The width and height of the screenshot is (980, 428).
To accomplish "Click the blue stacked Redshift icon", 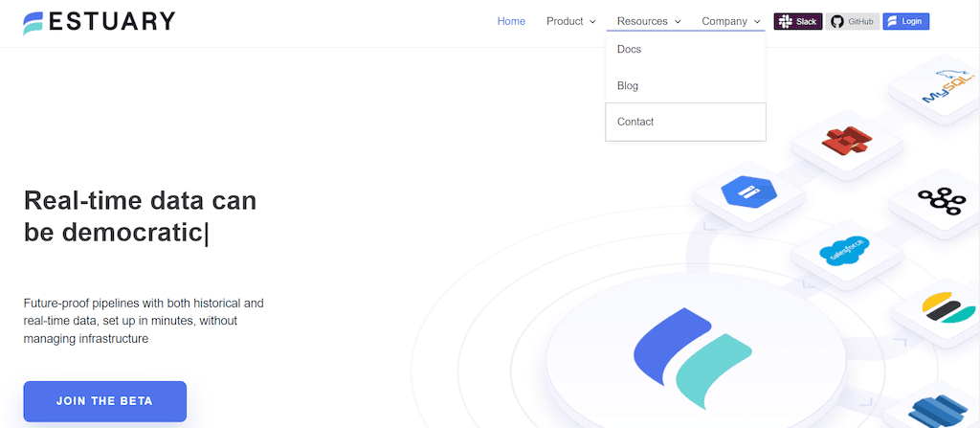I will (x=943, y=412).
